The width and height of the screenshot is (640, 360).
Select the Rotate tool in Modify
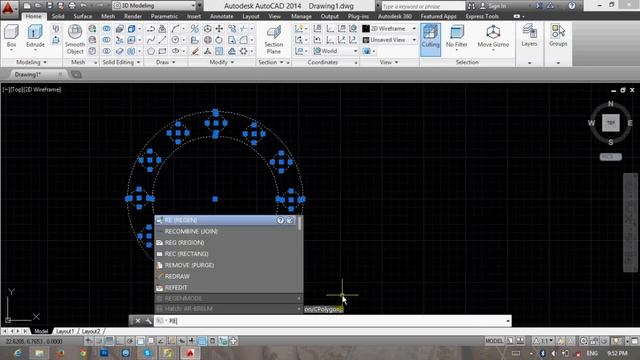(219, 40)
